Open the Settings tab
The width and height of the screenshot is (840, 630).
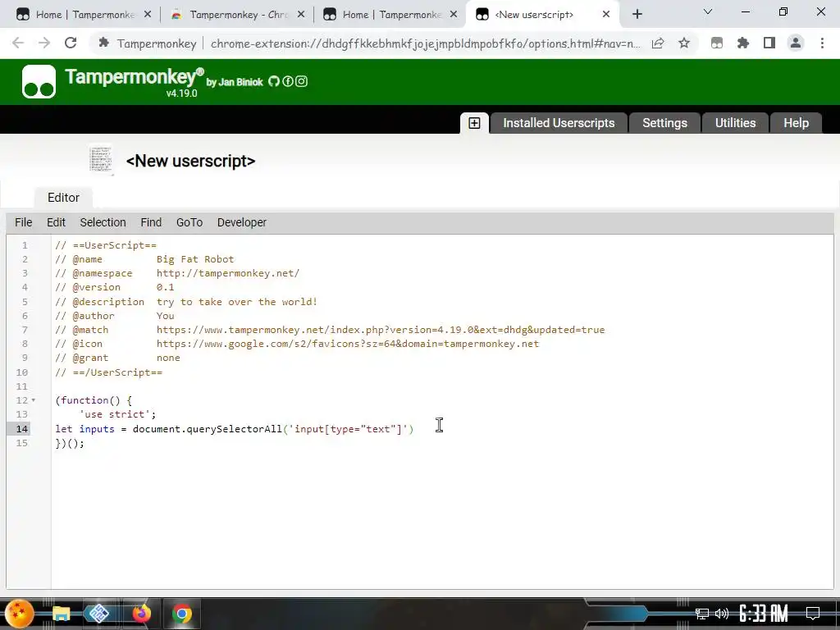[664, 123]
